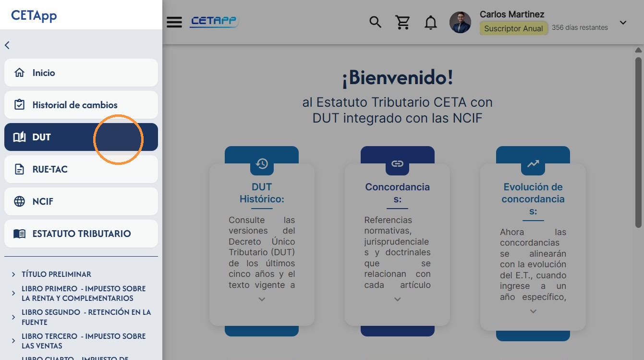This screenshot has width=644, height=360.
Task: Open the shopping cart icon
Action: pyautogui.click(x=402, y=22)
